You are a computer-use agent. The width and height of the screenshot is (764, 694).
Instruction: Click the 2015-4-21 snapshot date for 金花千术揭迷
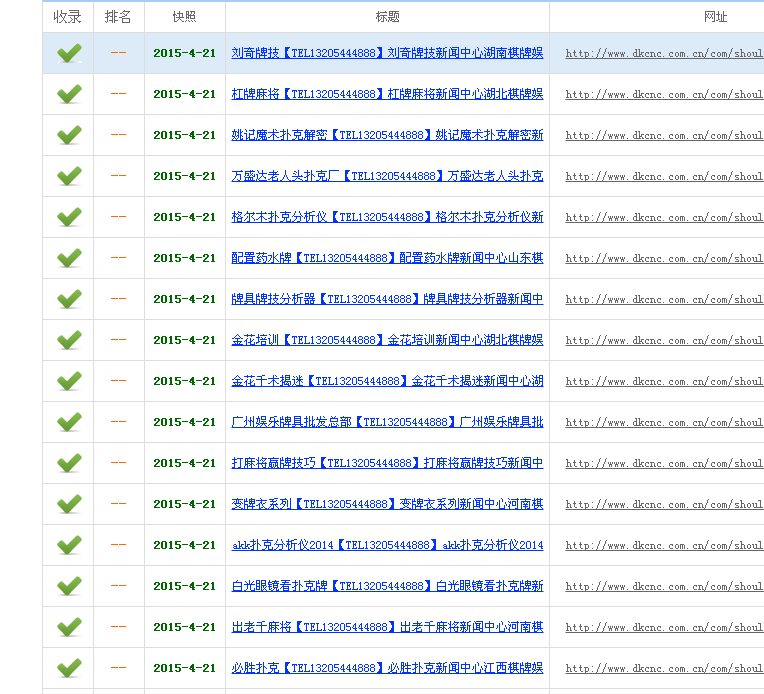pos(184,381)
